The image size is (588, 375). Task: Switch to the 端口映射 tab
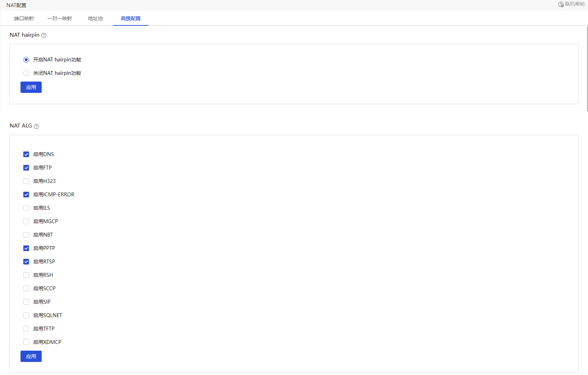[24, 18]
